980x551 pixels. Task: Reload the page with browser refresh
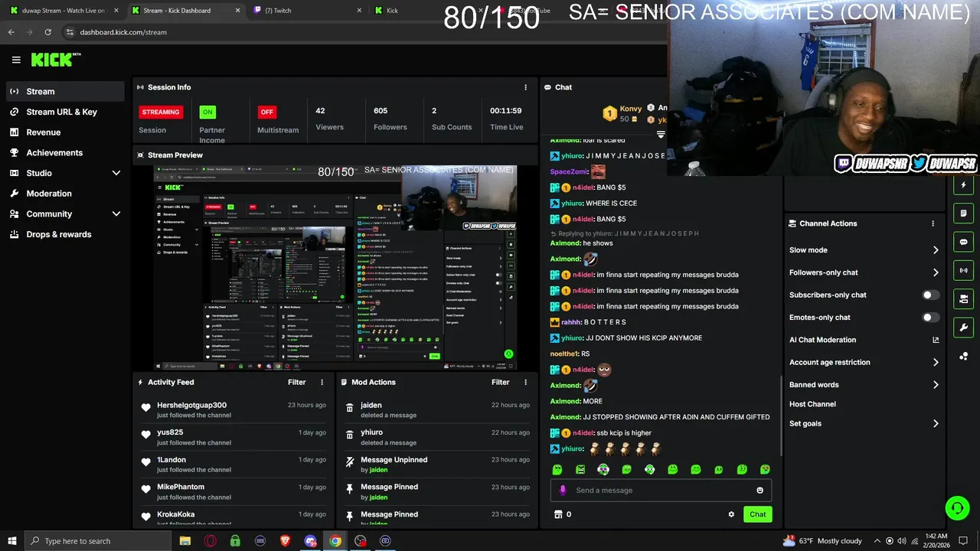click(x=47, y=32)
